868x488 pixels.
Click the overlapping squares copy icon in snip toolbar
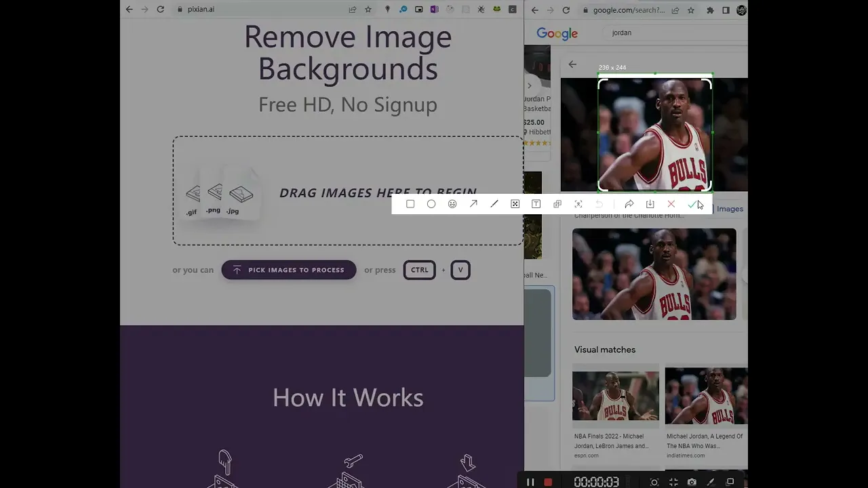(x=557, y=204)
